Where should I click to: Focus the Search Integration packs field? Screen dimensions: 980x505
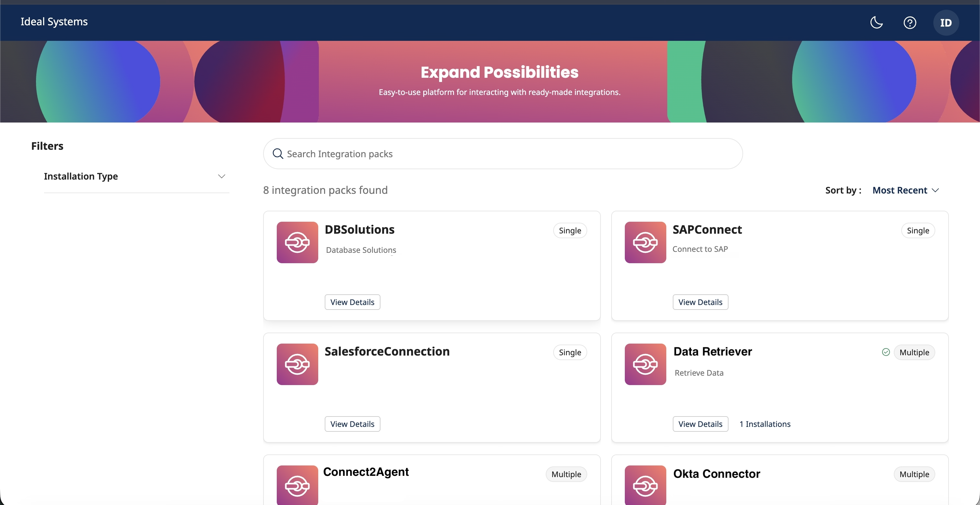click(502, 154)
